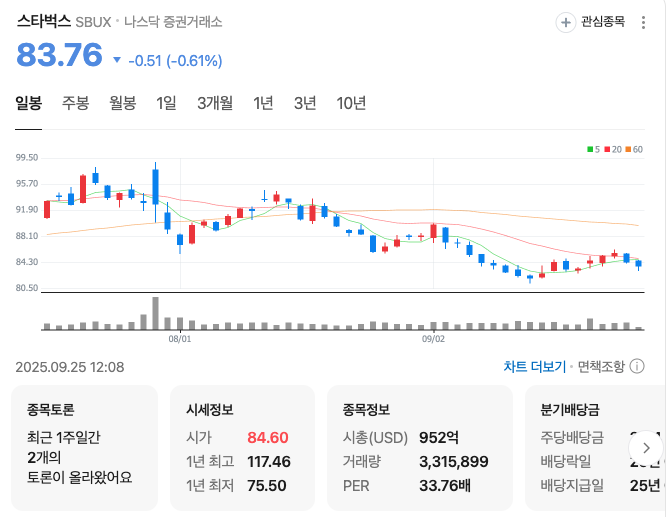The height and width of the screenshot is (517, 669).
Task: Click the -0.51 (-0.61%) change text
Action: click(x=175, y=61)
